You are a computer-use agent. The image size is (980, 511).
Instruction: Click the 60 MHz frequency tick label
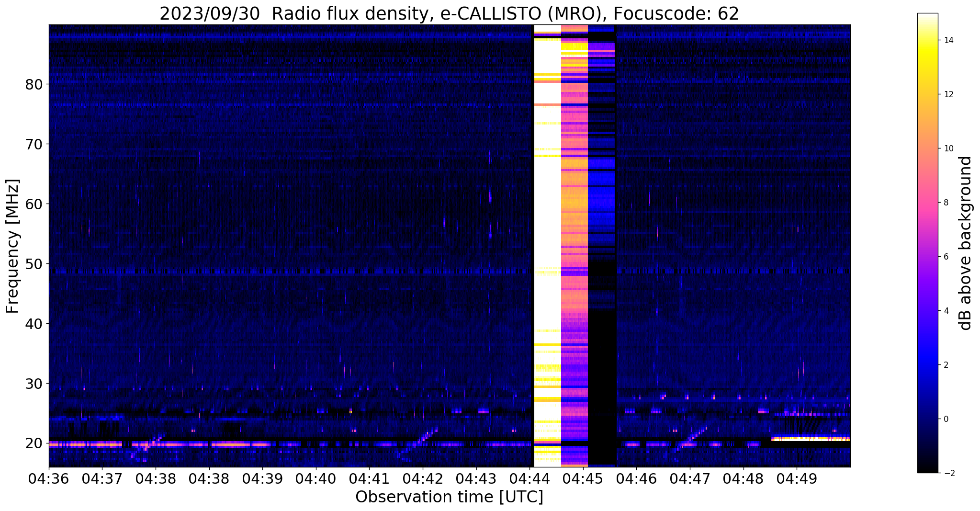[34, 204]
